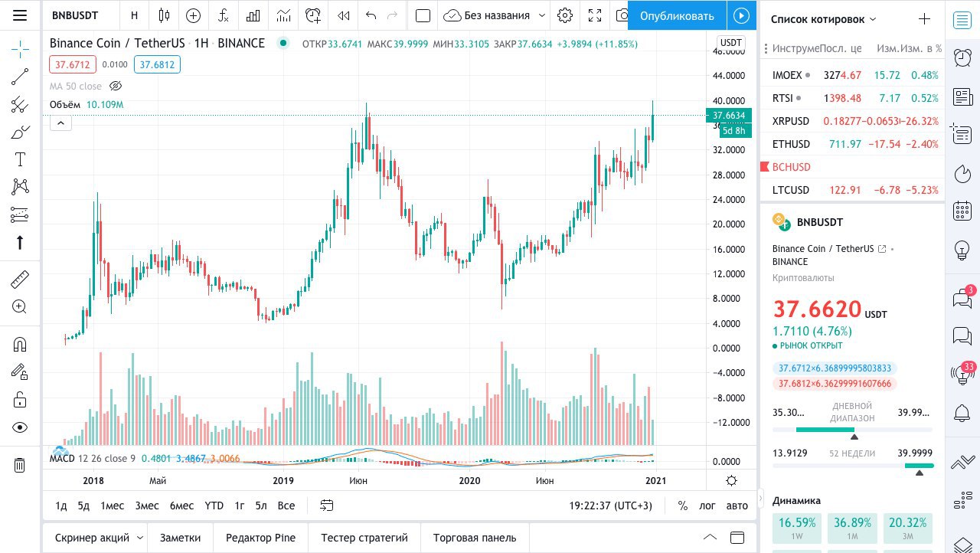This screenshot has width=980, height=553.
Task: Activate the zoom-in tool
Action: pos(20,307)
